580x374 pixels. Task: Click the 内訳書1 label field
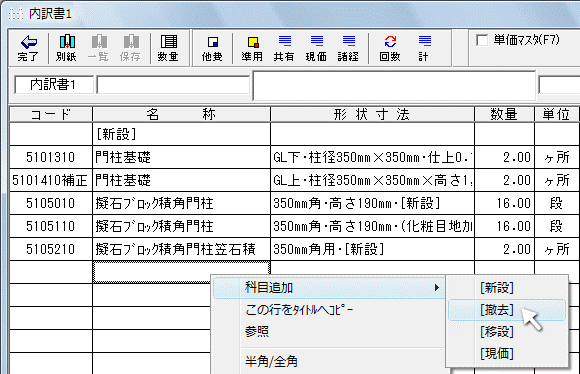[54, 85]
